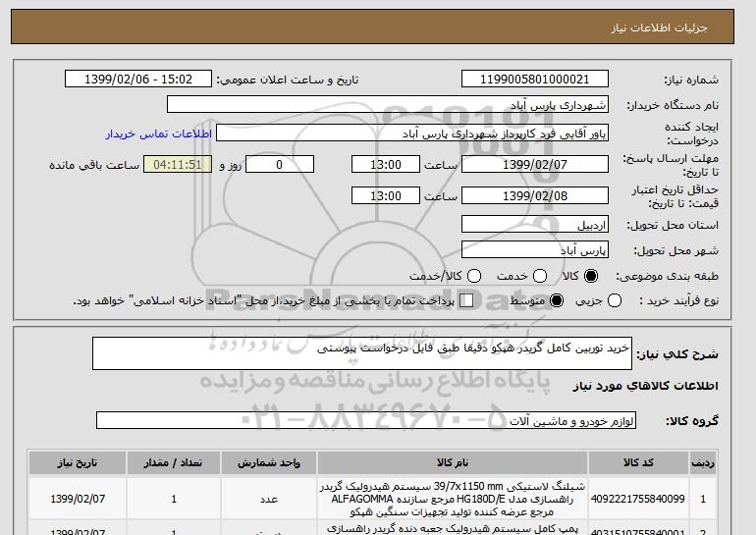Click the goods group field لوازم خودرو و ماشین آلات
The height and width of the screenshot is (535, 756).
[x=366, y=420]
